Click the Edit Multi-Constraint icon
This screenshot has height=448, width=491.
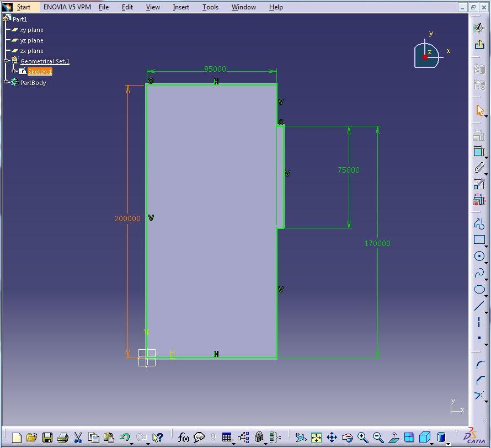click(479, 200)
